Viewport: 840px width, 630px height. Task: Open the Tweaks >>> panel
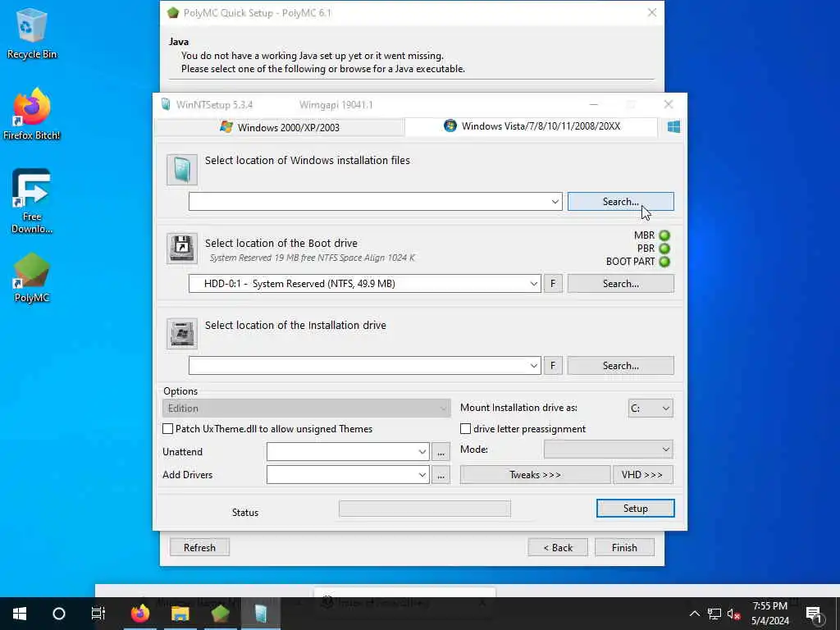click(535, 475)
